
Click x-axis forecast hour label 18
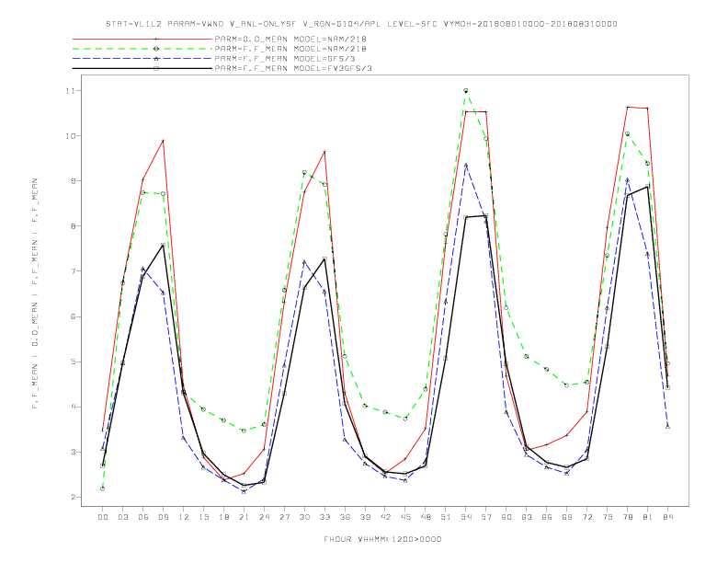pyautogui.click(x=223, y=517)
